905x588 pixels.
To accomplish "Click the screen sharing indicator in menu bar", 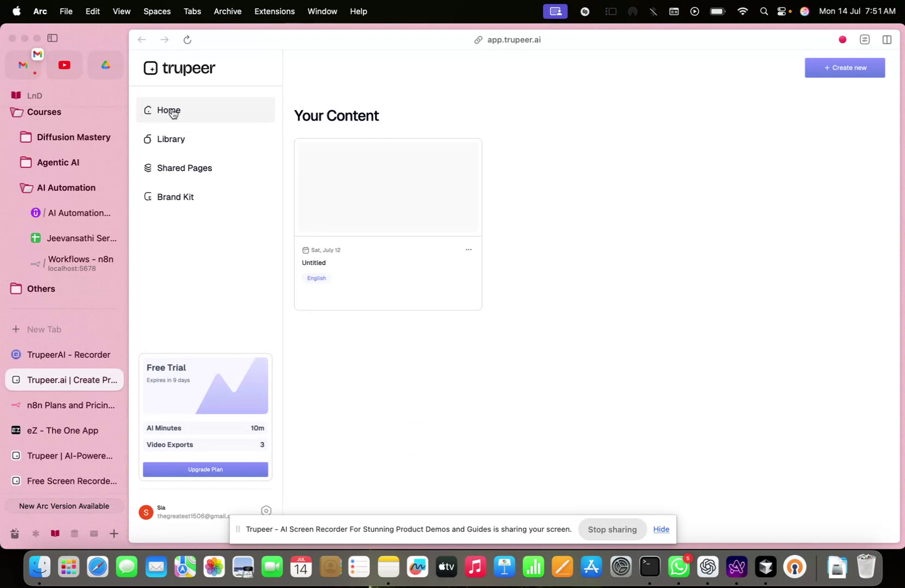I will click(555, 11).
